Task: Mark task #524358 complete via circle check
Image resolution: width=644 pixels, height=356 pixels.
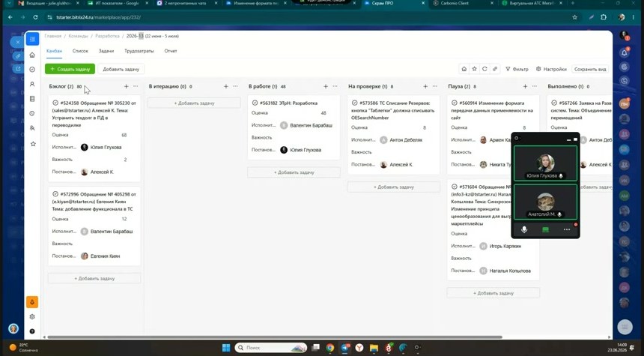Action: [55, 103]
